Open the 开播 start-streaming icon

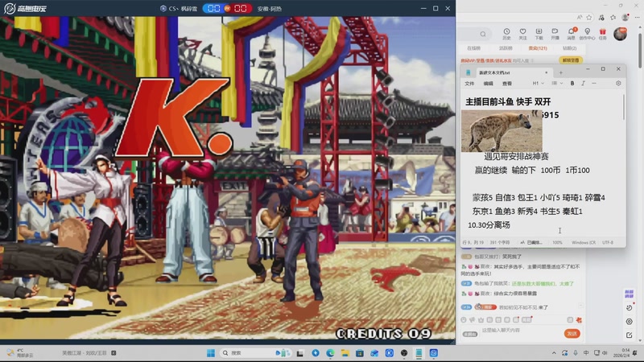tap(555, 34)
